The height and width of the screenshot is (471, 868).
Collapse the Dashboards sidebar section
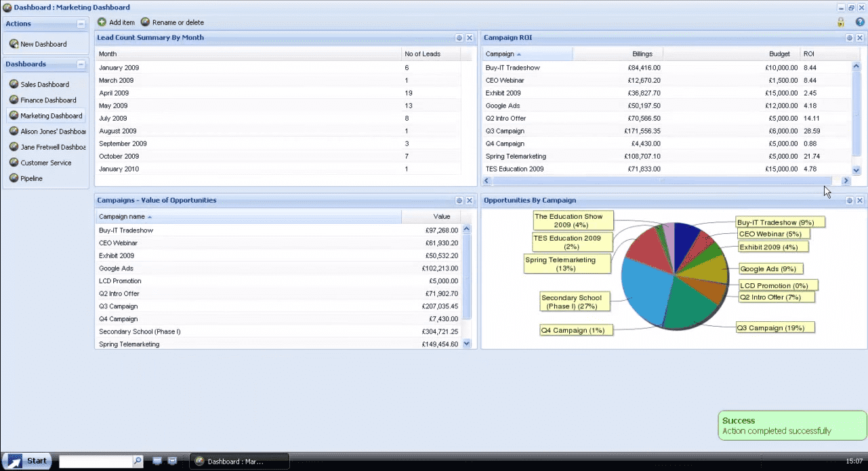pyautogui.click(x=81, y=64)
